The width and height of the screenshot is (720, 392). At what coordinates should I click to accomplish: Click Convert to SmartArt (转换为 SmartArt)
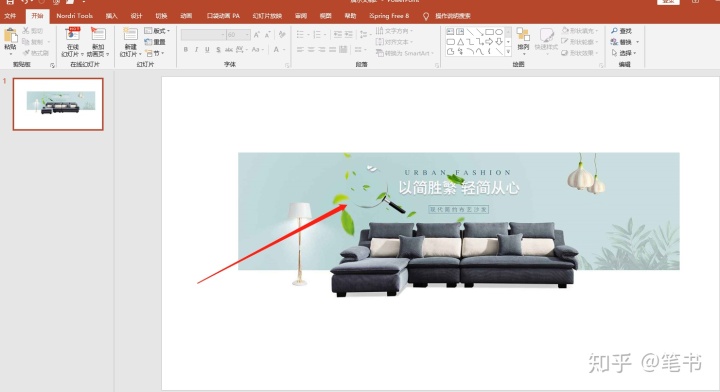click(404, 53)
